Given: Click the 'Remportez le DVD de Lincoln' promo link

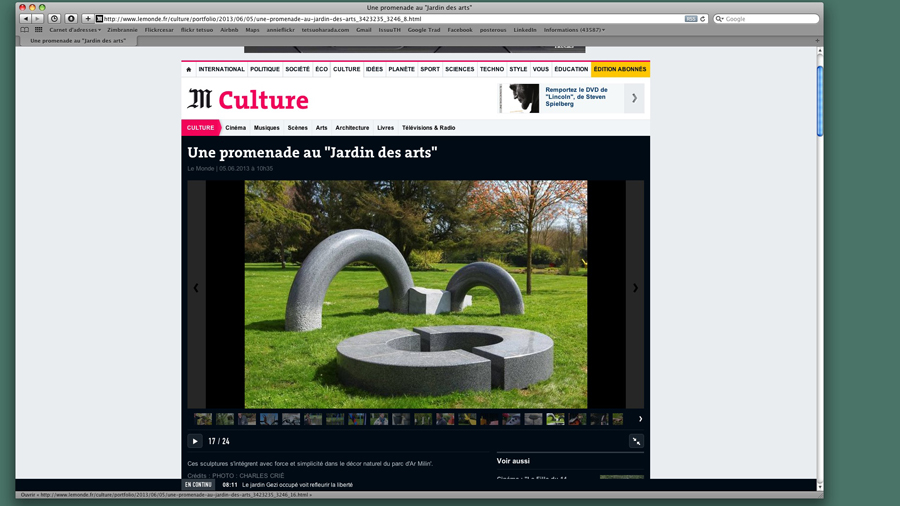Looking at the screenshot, I should tap(576, 97).
